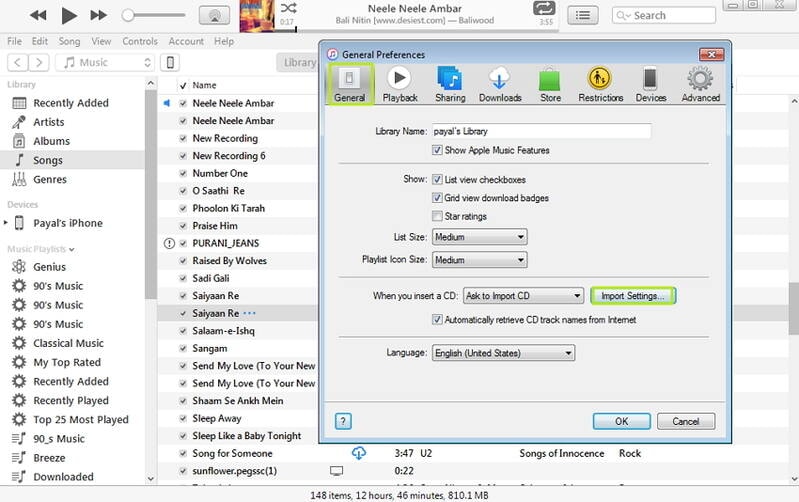Click the iPhone device icon in toolbar
The width and height of the screenshot is (799, 502).
pyautogui.click(x=170, y=63)
